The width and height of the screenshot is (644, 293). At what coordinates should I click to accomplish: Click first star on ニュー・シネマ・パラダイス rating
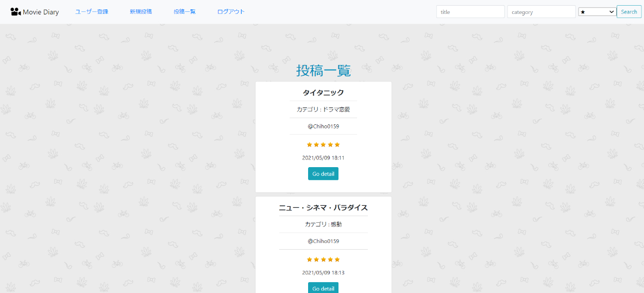coord(310,259)
